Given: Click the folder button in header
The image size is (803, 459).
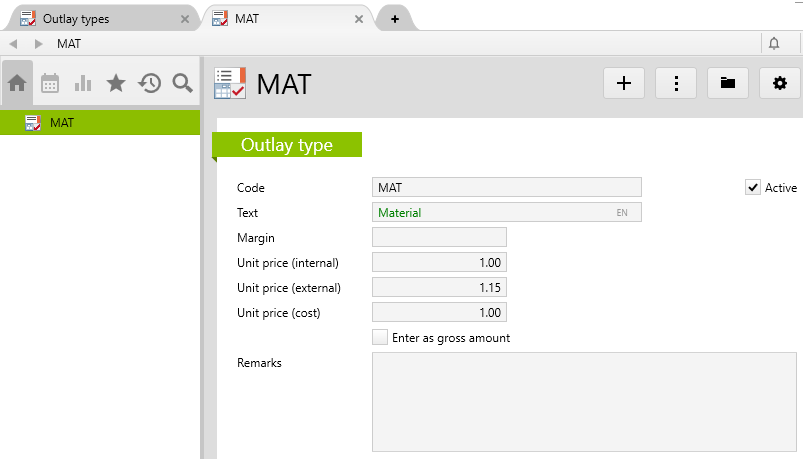Looking at the screenshot, I should tap(728, 84).
